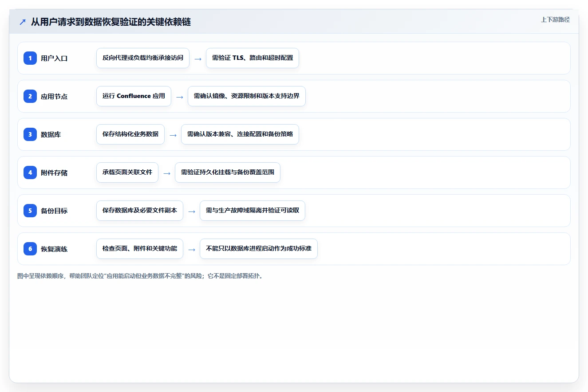Open the '需确认镜像、资源限制和版本支持边界' box

tap(247, 96)
